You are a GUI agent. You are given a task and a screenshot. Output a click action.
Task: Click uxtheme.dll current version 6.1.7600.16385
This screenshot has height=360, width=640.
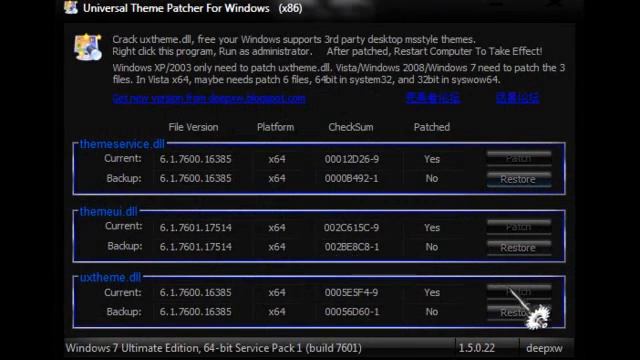click(x=196, y=293)
